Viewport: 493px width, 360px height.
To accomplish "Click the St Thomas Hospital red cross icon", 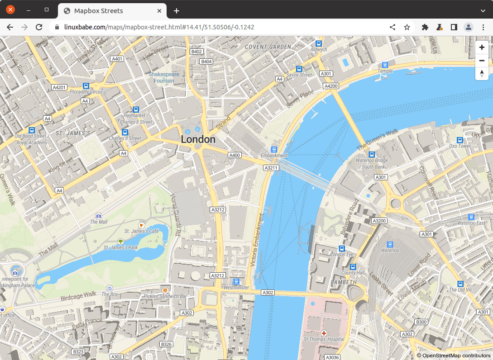I will [323, 333].
